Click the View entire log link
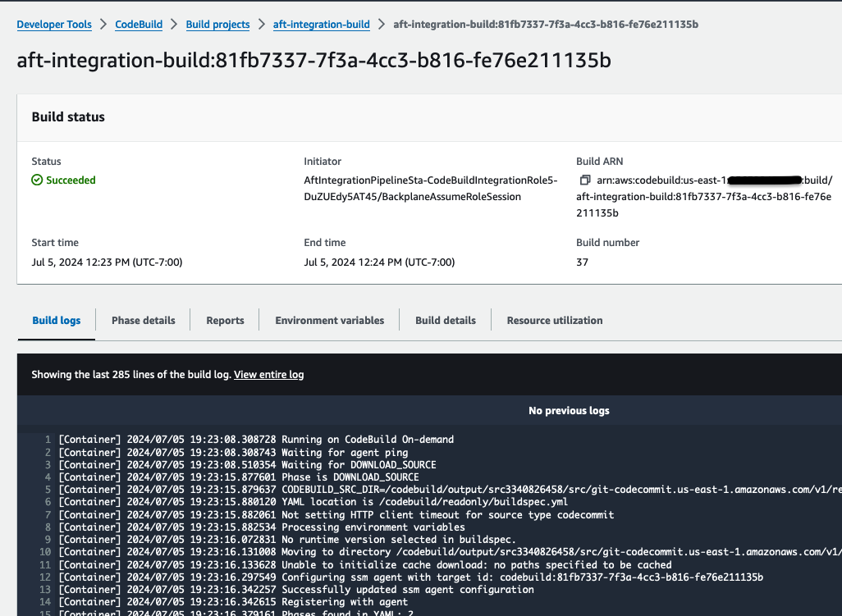 pos(268,374)
